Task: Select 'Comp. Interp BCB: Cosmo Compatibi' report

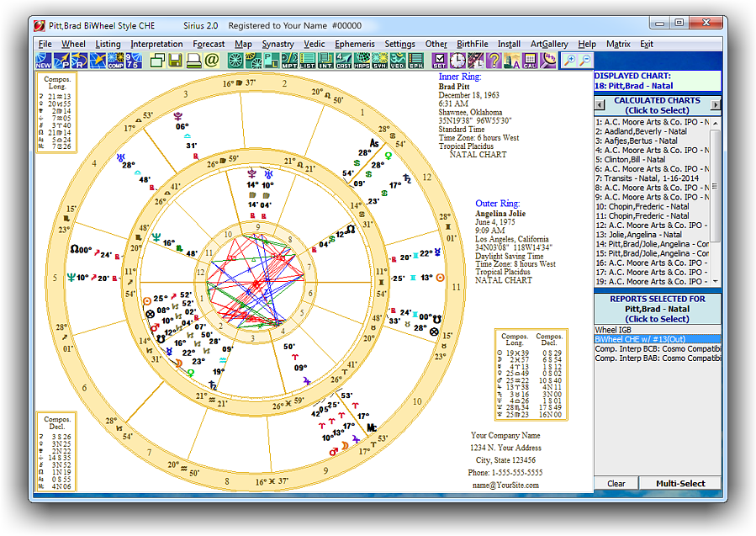Action: click(x=658, y=349)
